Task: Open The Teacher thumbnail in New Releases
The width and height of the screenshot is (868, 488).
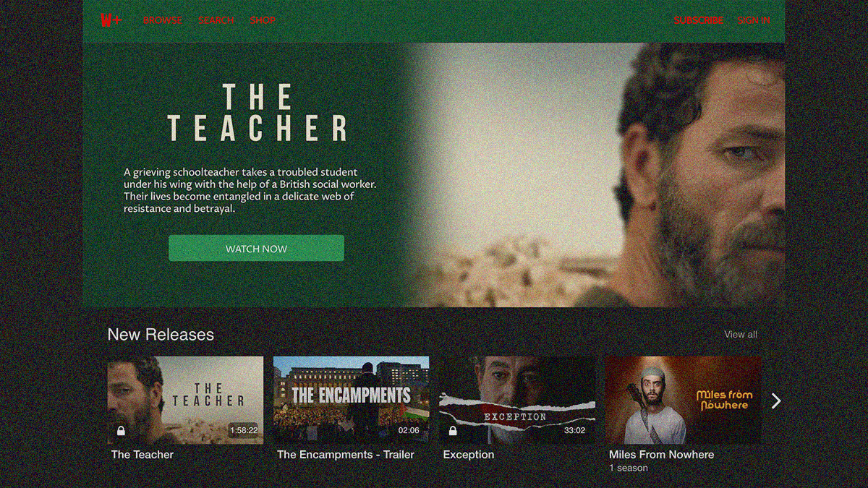Action: pos(185,400)
